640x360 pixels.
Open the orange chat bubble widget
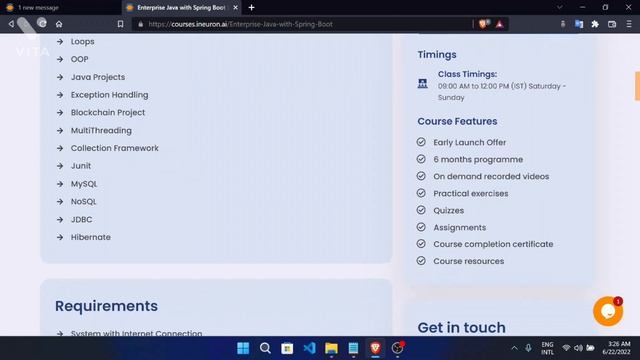pyautogui.click(x=608, y=311)
